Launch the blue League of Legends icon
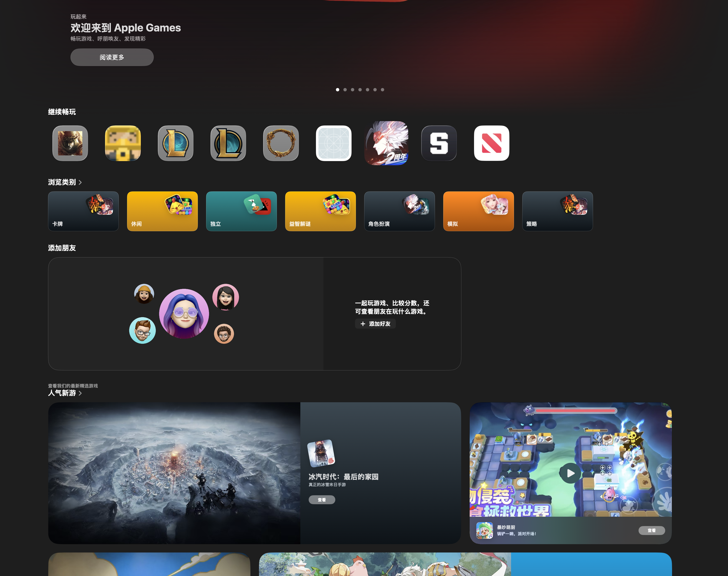This screenshot has height=576, width=728. (176, 143)
